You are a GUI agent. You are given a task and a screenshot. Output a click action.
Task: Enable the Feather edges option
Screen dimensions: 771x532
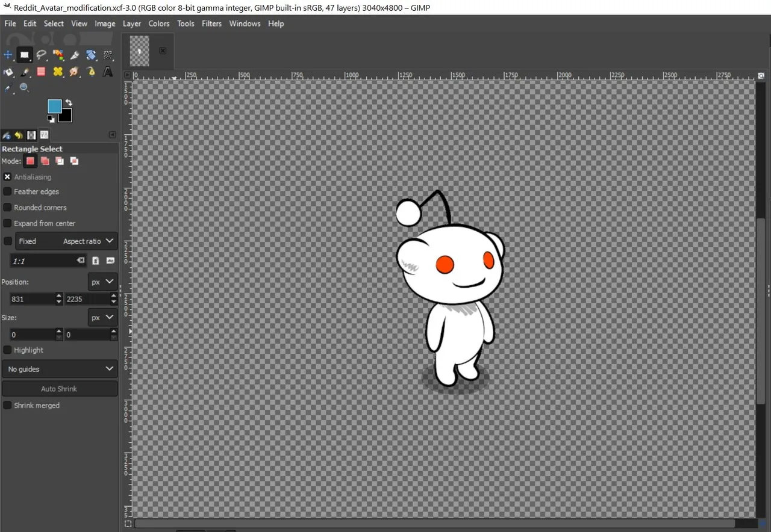(7, 191)
